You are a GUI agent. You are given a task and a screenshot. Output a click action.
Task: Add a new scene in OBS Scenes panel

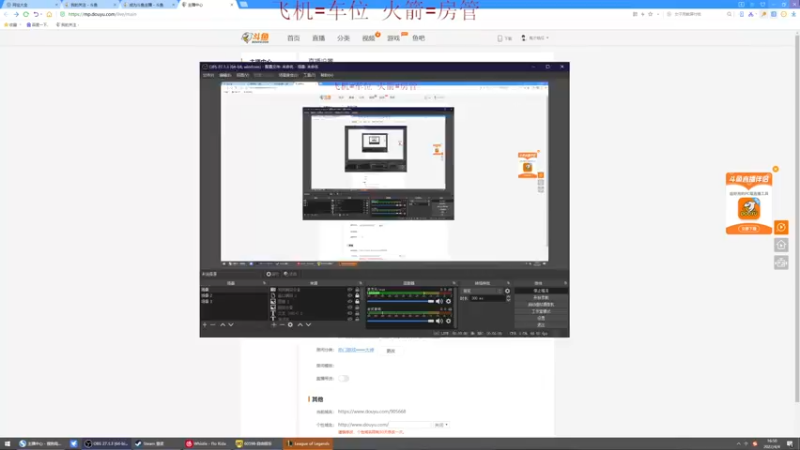point(205,325)
